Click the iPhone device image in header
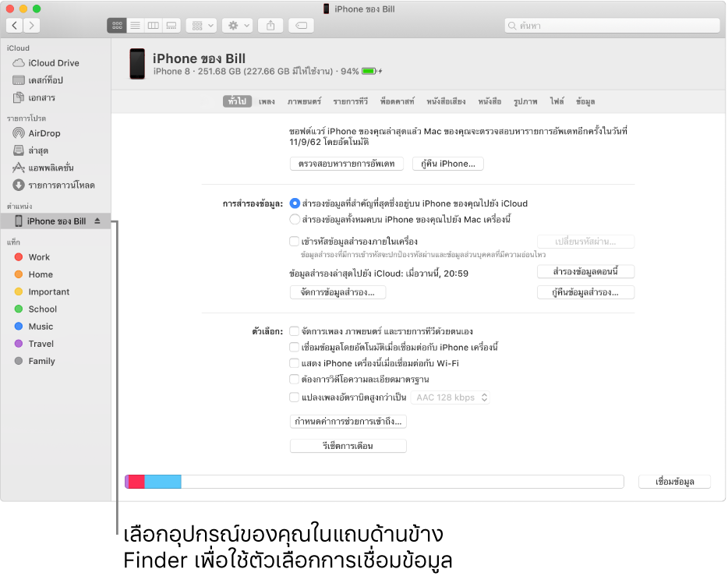The height and width of the screenshot is (576, 728). (137, 64)
